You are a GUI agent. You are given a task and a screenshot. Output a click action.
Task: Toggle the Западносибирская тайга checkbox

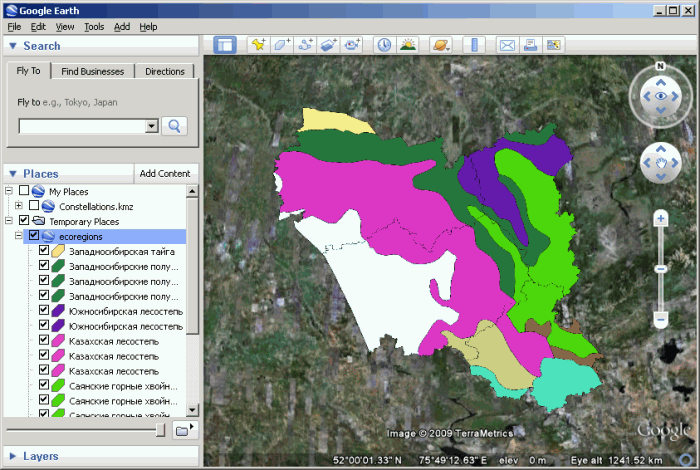(44, 252)
